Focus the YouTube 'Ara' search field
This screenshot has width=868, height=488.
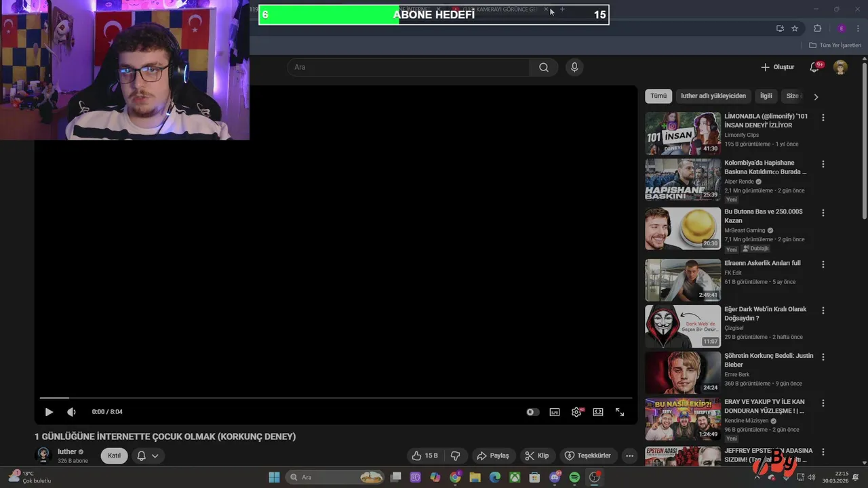tap(408, 67)
